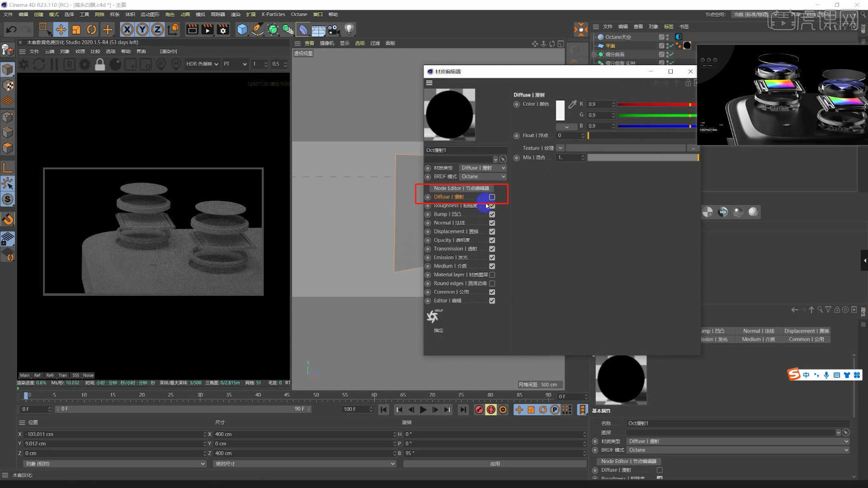Image resolution: width=868 pixels, height=488 pixels.
Task: Select the Rotate tool
Action: [x=92, y=29]
